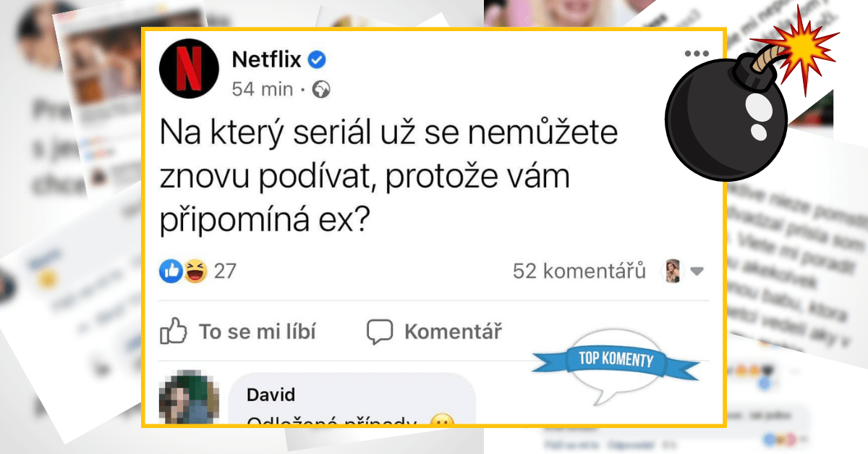The height and width of the screenshot is (454, 868).
Task: Click the globe public-visibility icon
Action: click(321, 90)
